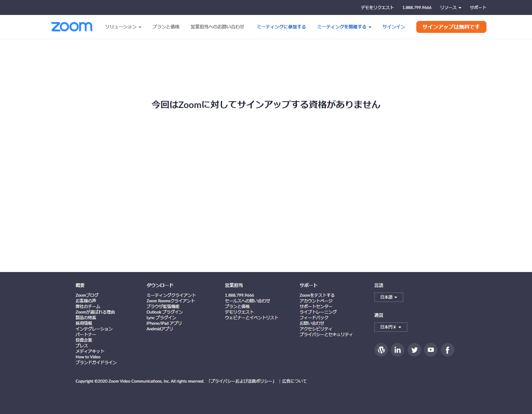Open the footer プランと価格 link
This screenshot has height=414, width=532.
coord(237,306)
